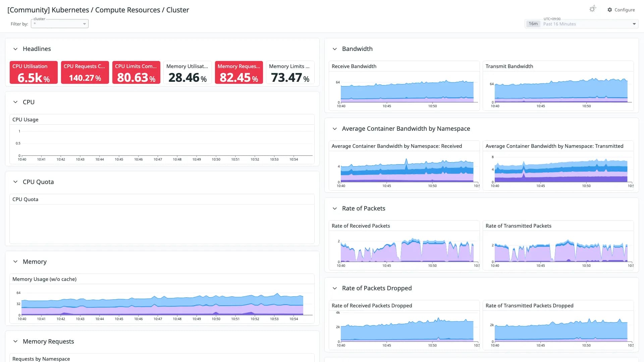Click the Configure gear icon
644x362 pixels.
tap(610, 10)
